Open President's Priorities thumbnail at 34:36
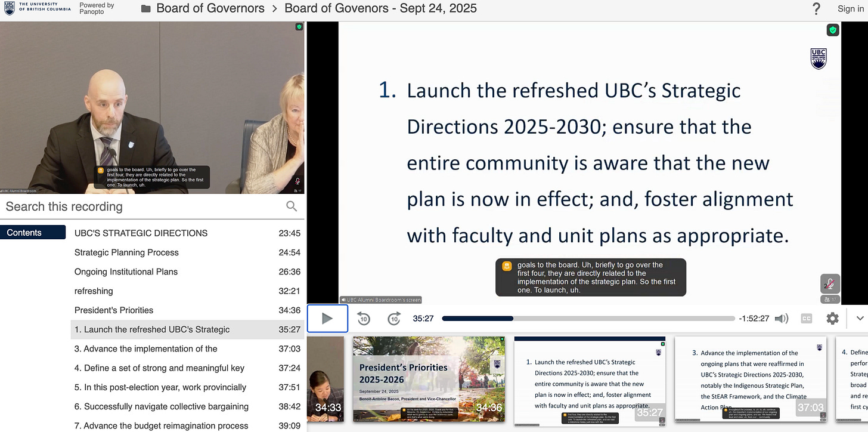This screenshot has height=432, width=868. coord(429,379)
